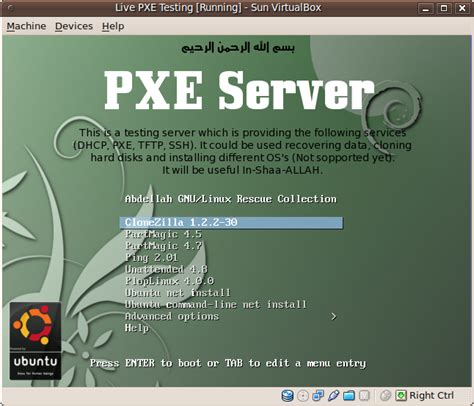This screenshot has width=474, height=406.
Task: Click the greyed-out virtualization indicator icon
Action: pos(364,396)
